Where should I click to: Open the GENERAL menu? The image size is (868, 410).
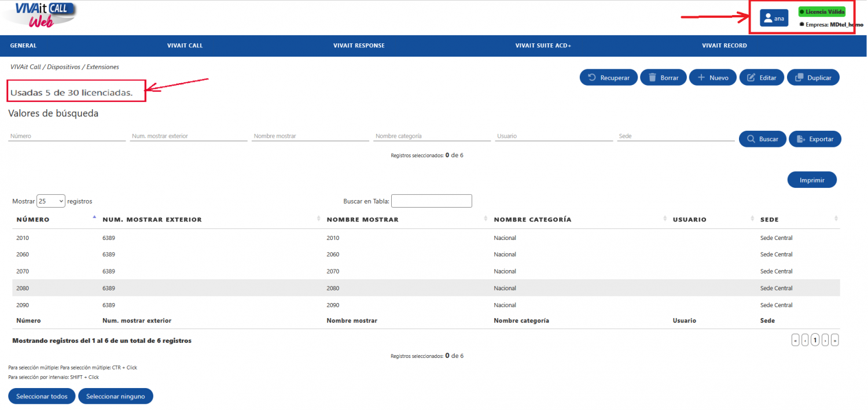[23, 46]
